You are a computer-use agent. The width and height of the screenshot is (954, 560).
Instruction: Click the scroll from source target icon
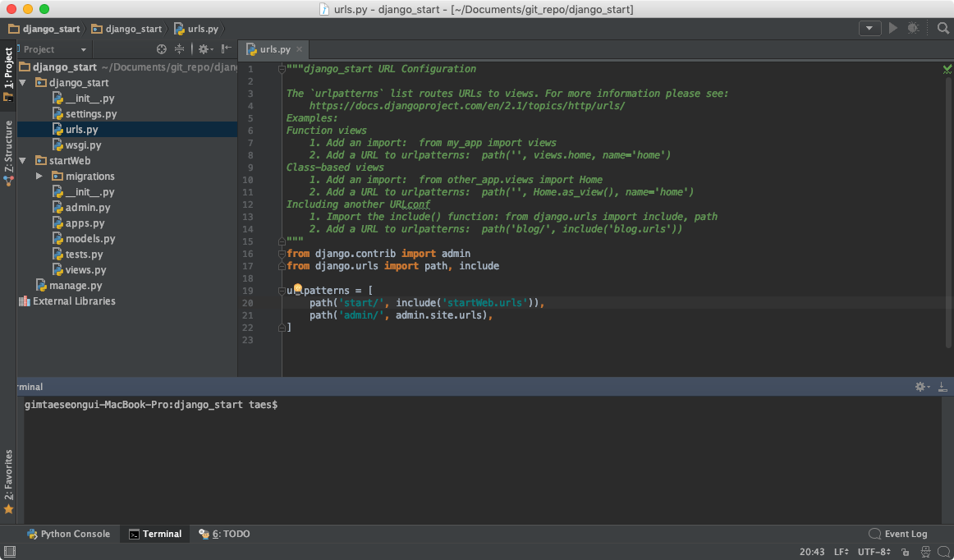(162, 49)
